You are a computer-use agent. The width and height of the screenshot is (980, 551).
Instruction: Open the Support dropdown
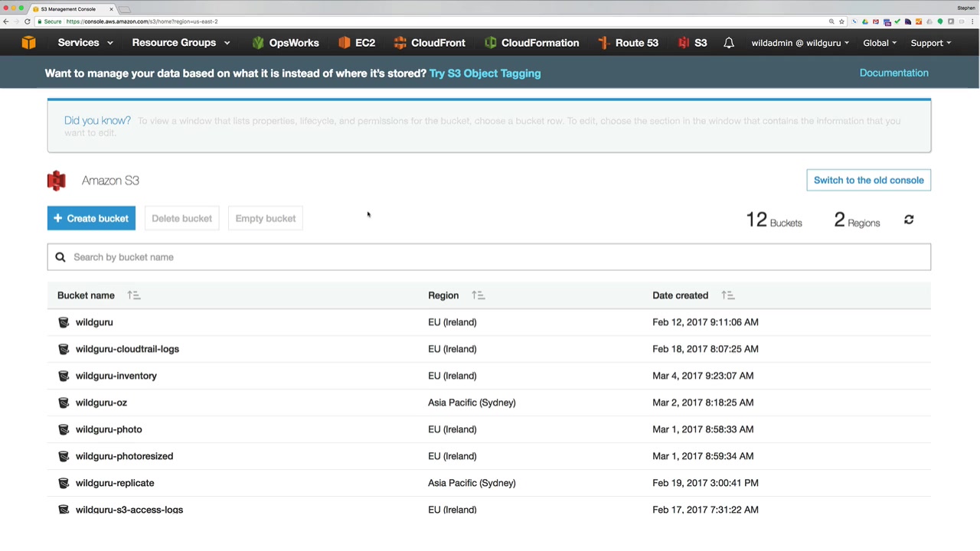(931, 43)
